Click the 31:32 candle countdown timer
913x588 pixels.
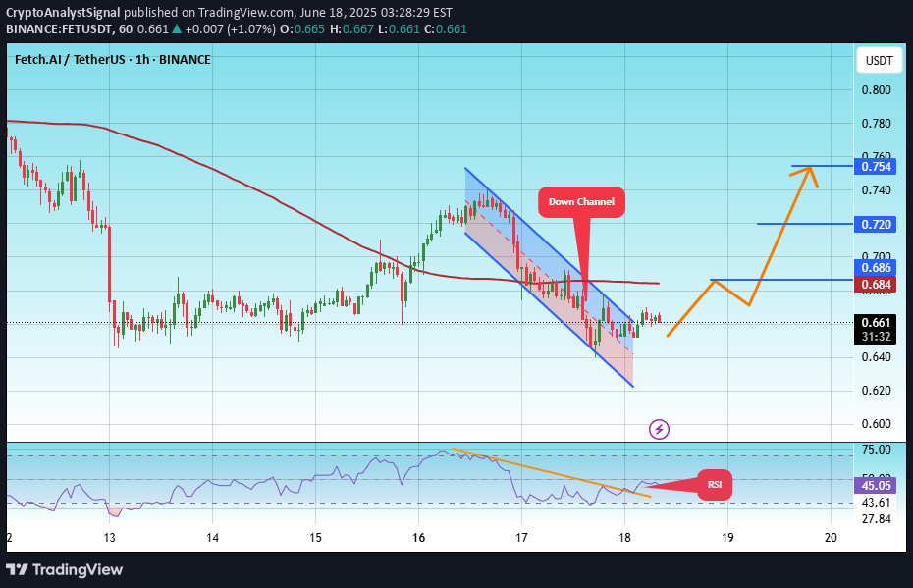877,337
